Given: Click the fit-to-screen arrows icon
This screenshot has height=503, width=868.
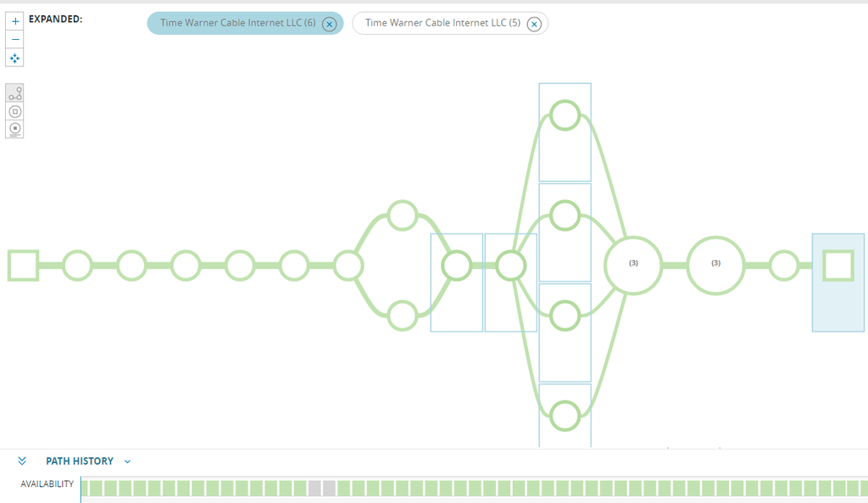Looking at the screenshot, I should 15,59.
